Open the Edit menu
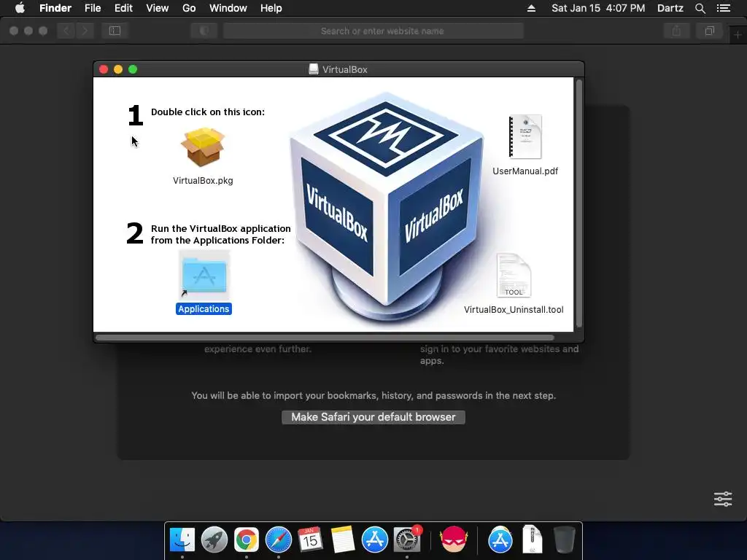 tap(123, 8)
